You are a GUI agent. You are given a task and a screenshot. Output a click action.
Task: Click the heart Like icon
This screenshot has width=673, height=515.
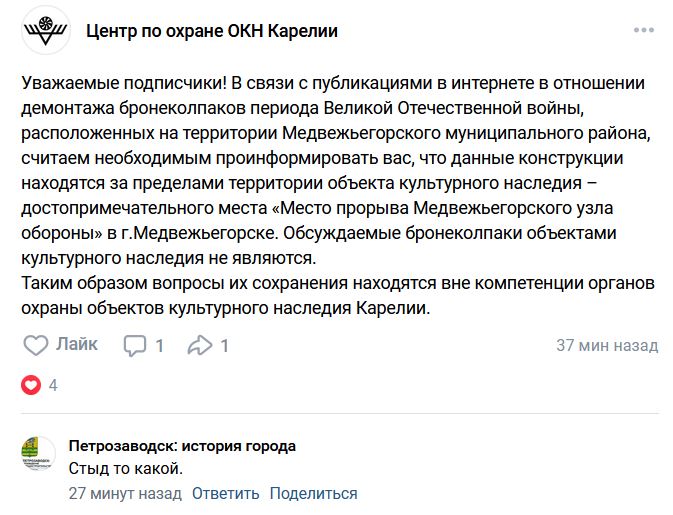[35, 345]
